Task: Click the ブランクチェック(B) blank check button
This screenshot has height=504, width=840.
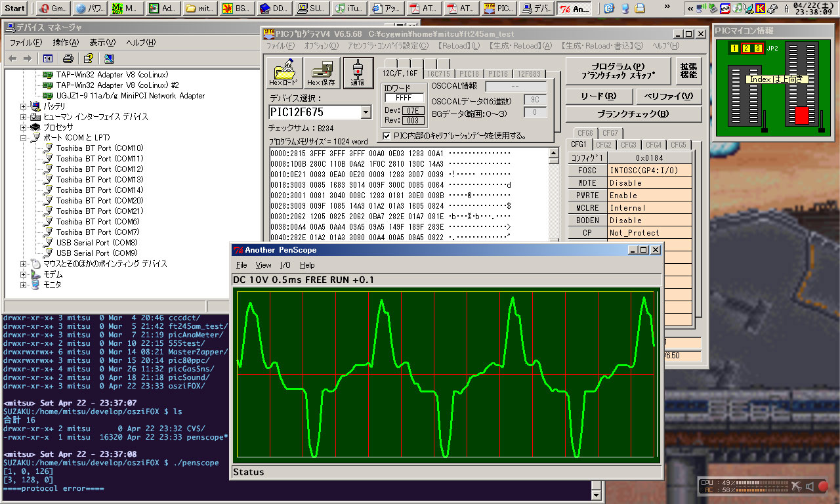Action: coord(633,114)
